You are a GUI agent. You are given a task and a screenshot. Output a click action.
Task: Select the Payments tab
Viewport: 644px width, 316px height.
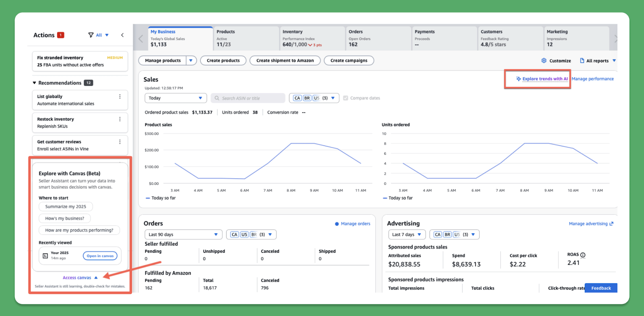pyautogui.click(x=444, y=38)
